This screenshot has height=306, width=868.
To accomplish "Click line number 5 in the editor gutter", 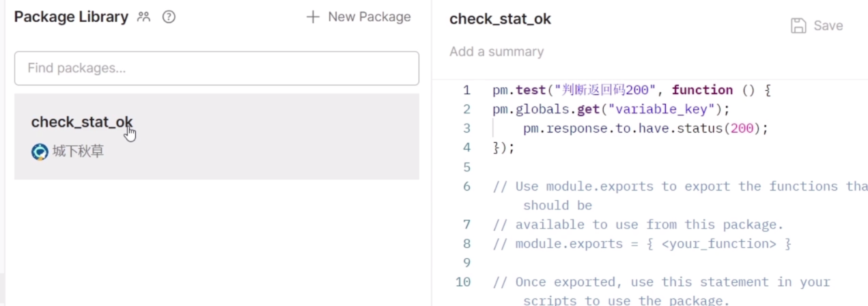I will [467, 167].
